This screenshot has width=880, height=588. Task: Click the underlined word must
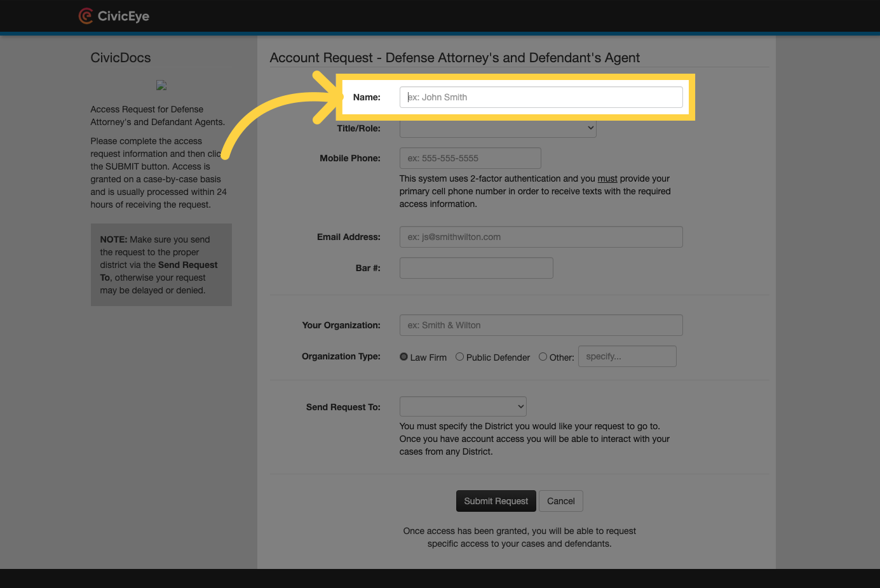click(607, 178)
